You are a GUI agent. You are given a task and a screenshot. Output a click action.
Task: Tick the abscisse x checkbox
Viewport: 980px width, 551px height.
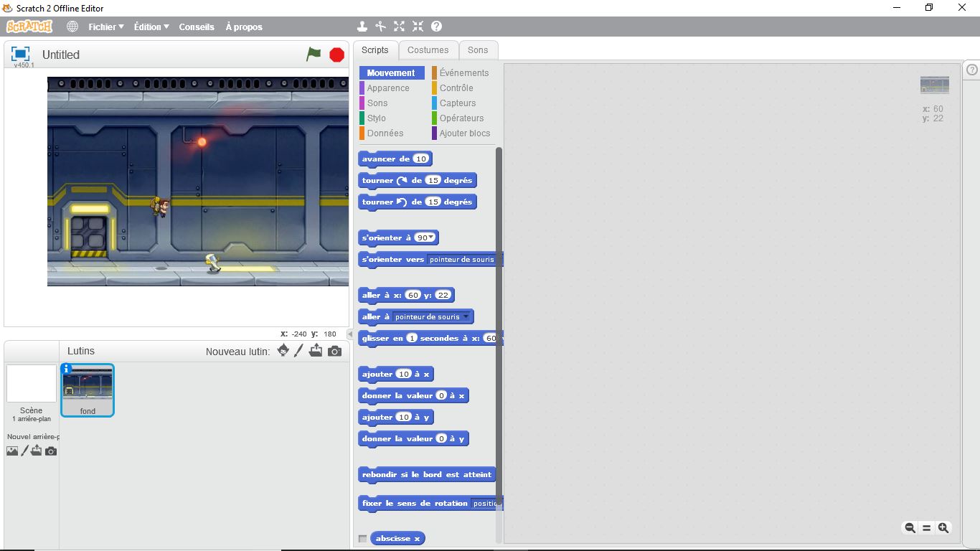coord(363,539)
